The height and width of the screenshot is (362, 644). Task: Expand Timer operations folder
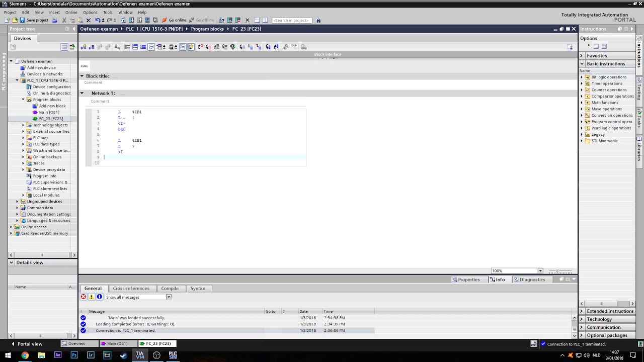tap(582, 83)
